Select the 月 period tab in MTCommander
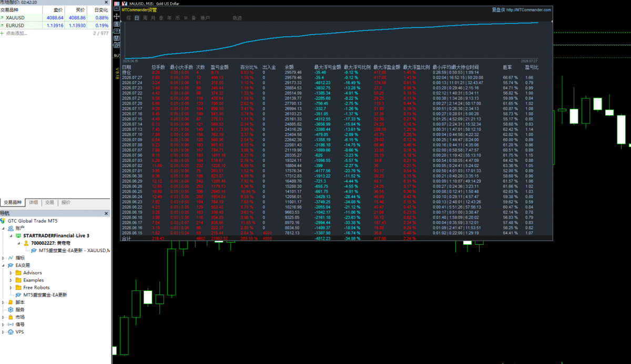The height and width of the screenshot is (364, 631). [153, 18]
